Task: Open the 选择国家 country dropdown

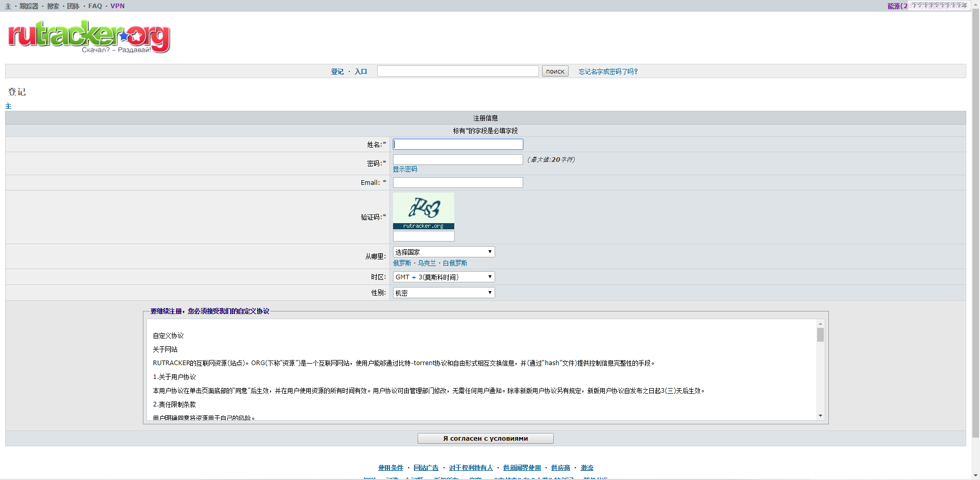Action: (443, 251)
